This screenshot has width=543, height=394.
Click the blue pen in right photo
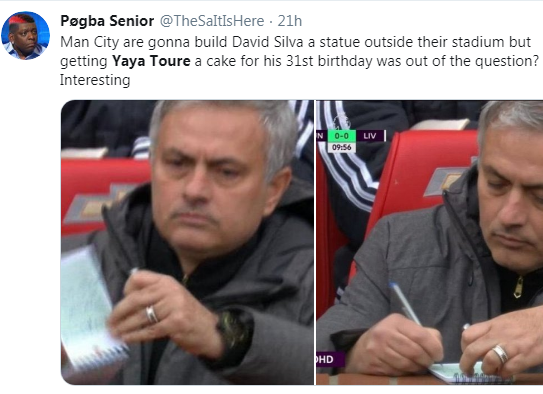pyautogui.click(x=405, y=304)
